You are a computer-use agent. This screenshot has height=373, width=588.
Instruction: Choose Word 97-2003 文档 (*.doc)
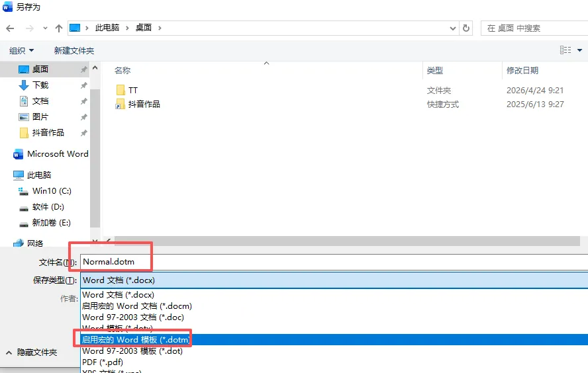click(133, 317)
